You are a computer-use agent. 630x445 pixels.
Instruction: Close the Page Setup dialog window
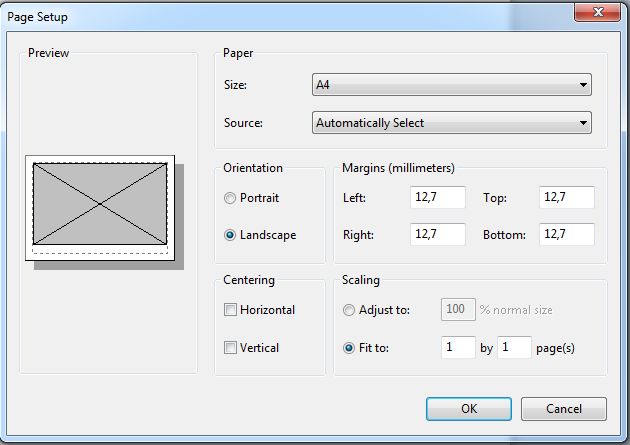tap(597, 12)
